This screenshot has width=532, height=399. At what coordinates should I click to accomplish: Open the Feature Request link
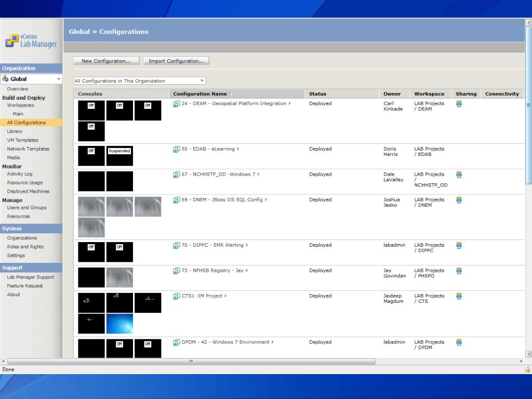tap(25, 286)
